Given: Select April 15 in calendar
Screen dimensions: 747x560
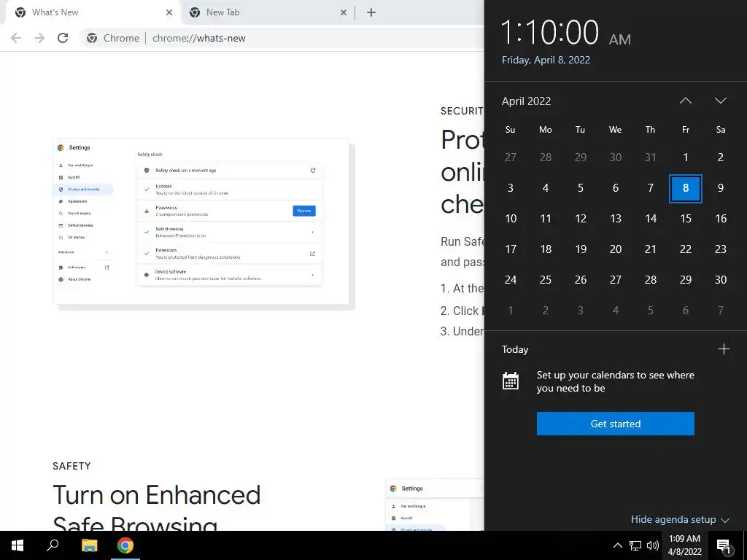Looking at the screenshot, I should click(686, 219).
